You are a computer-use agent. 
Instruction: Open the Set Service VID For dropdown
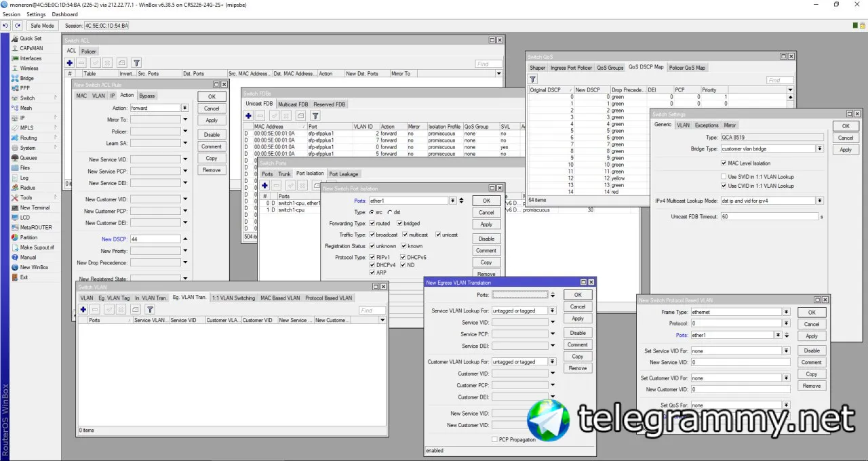(786, 351)
